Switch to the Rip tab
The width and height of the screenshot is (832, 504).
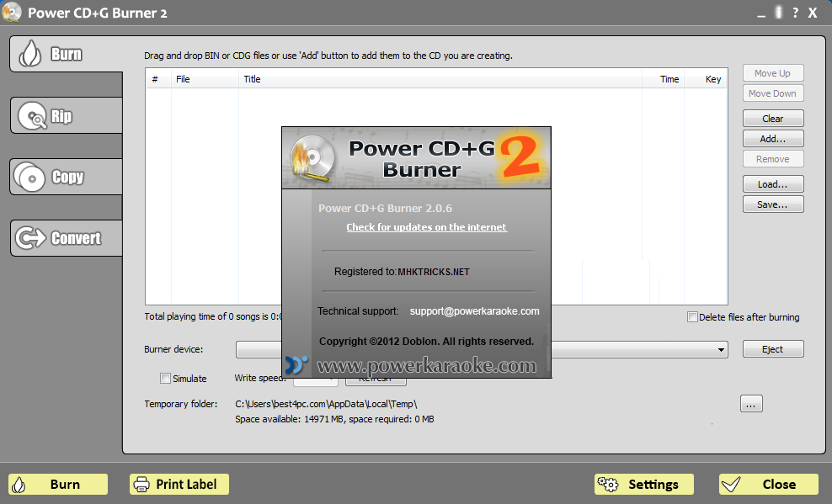(67, 115)
